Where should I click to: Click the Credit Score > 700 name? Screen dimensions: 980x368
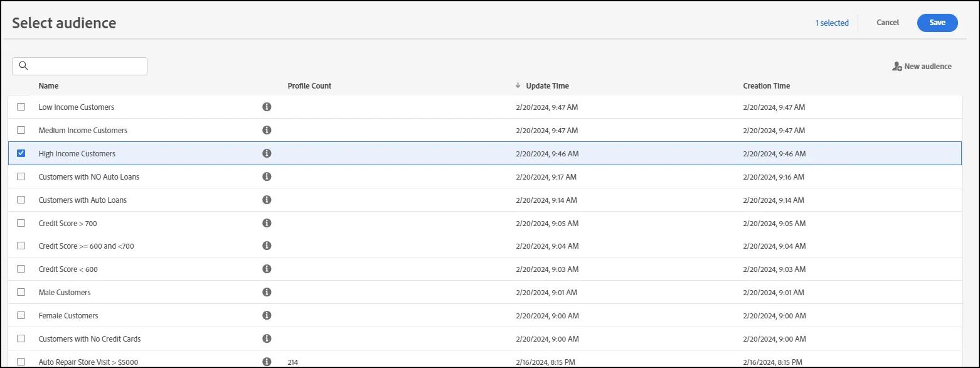[x=68, y=224]
